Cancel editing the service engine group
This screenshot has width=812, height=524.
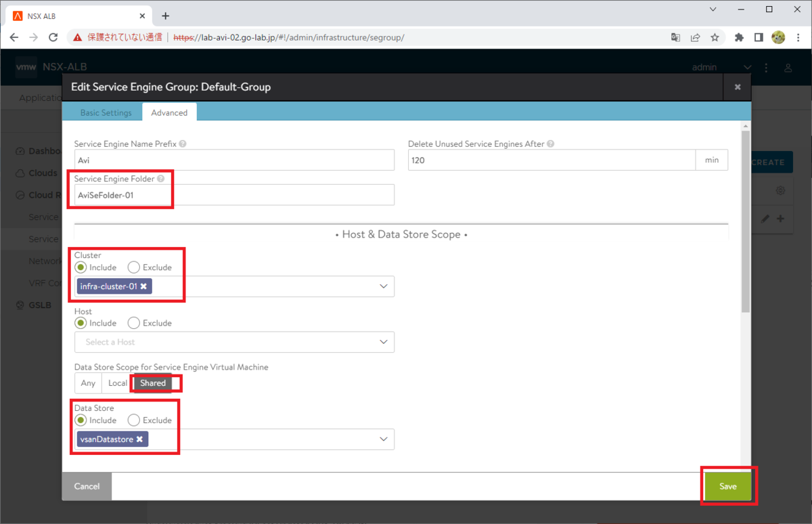click(x=87, y=486)
